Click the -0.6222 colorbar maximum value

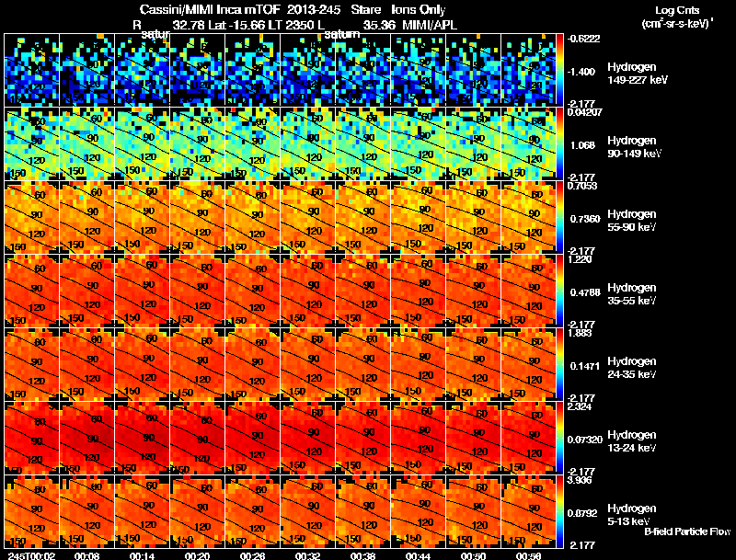pyautogui.click(x=584, y=39)
